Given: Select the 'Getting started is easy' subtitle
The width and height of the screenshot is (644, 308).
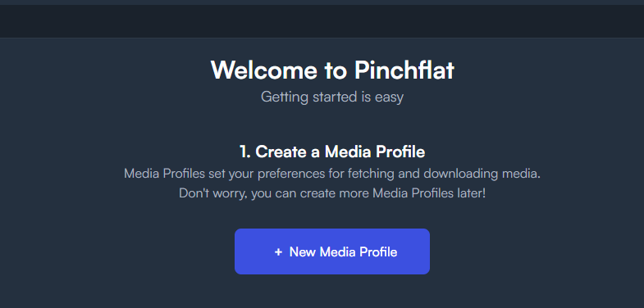Looking at the screenshot, I should click(x=332, y=97).
